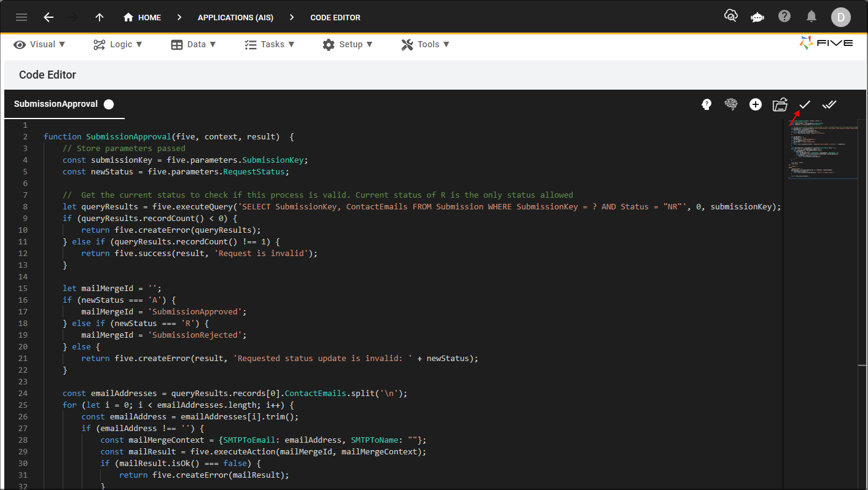Click the single checkmark save icon

click(805, 104)
